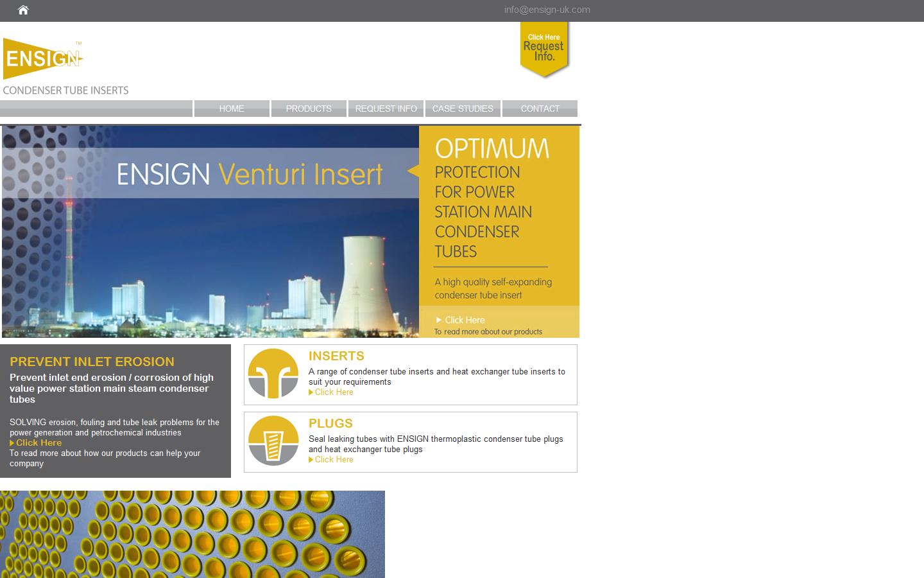Click the arrow beside Plugs Click Here
The height and width of the screenshot is (578, 924).
tap(311, 460)
